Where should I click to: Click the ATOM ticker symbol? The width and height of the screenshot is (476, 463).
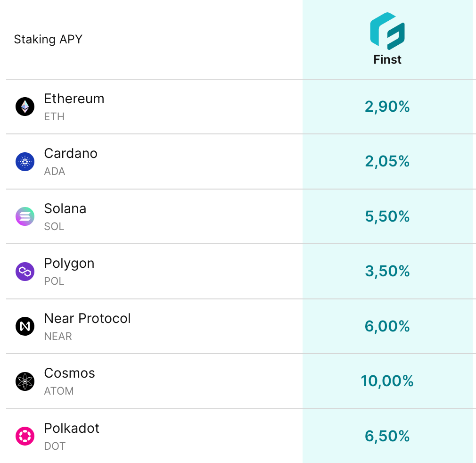tap(59, 391)
